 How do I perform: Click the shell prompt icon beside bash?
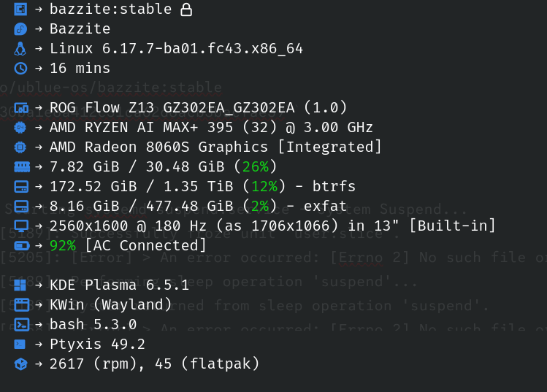coord(20,324)
